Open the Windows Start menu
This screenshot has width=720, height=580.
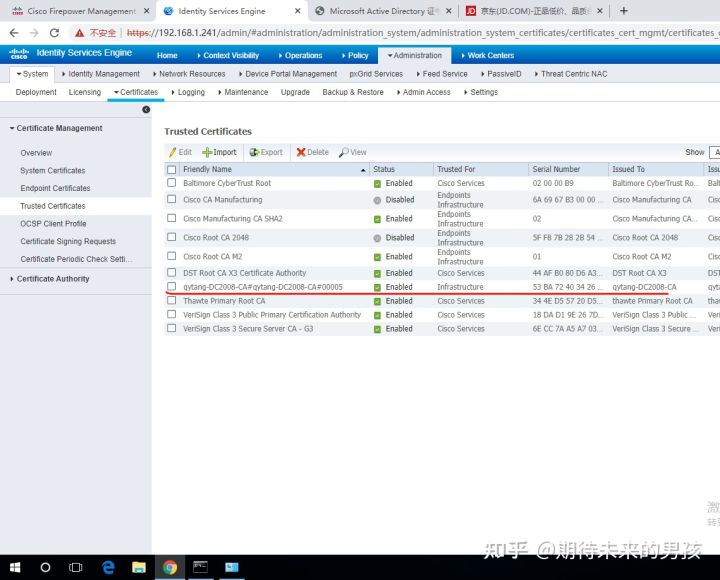click(15, 568)
